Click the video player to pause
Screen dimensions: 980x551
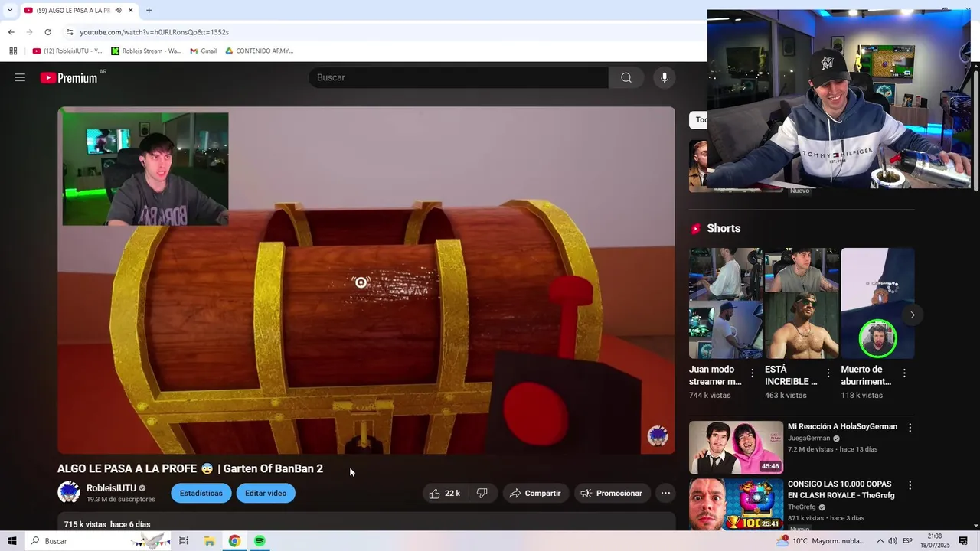[366, 280]
